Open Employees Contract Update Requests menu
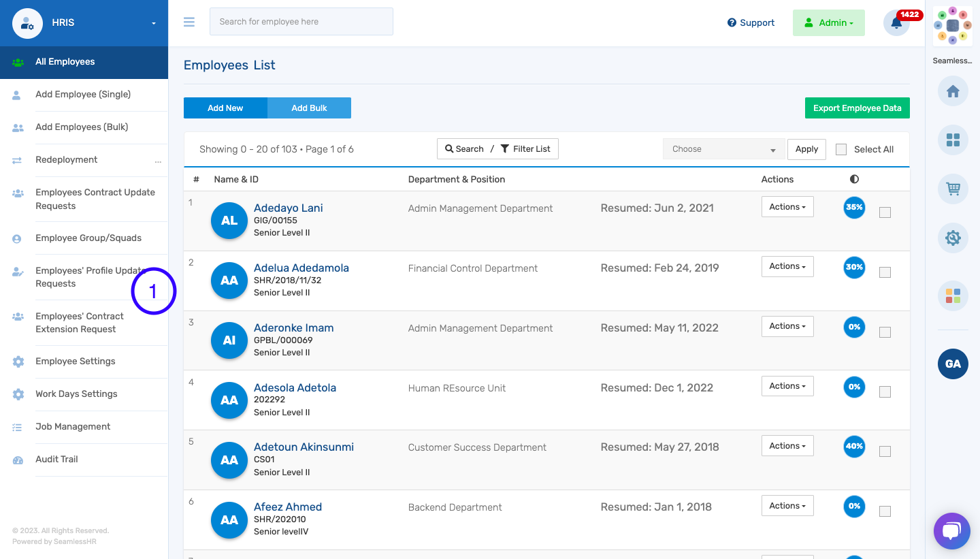This screenshot has height=559, width=980. [x=95, y=199]
